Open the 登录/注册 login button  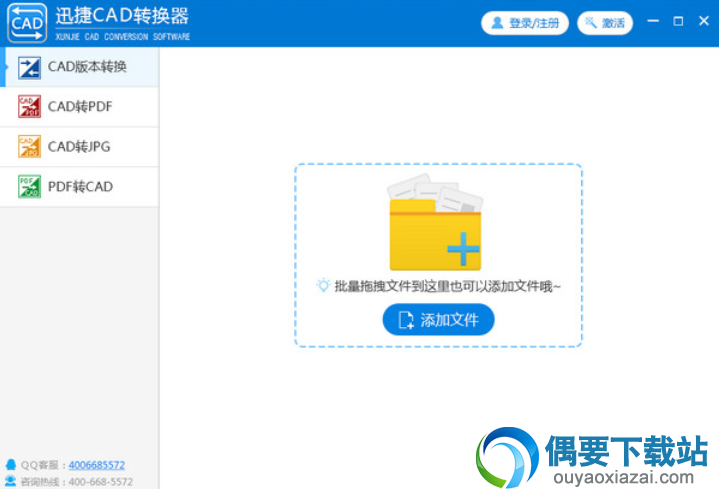pyautogui.click(x=525, y=23)
